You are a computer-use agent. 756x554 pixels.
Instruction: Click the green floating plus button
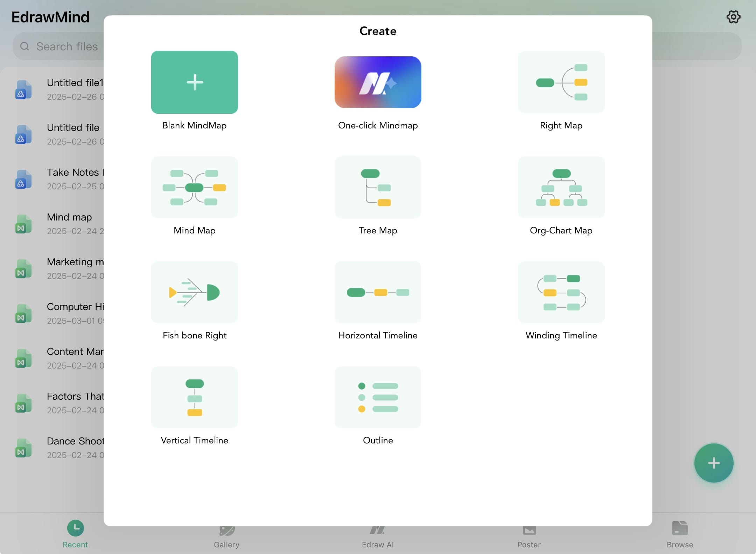[x=714, y=463]
